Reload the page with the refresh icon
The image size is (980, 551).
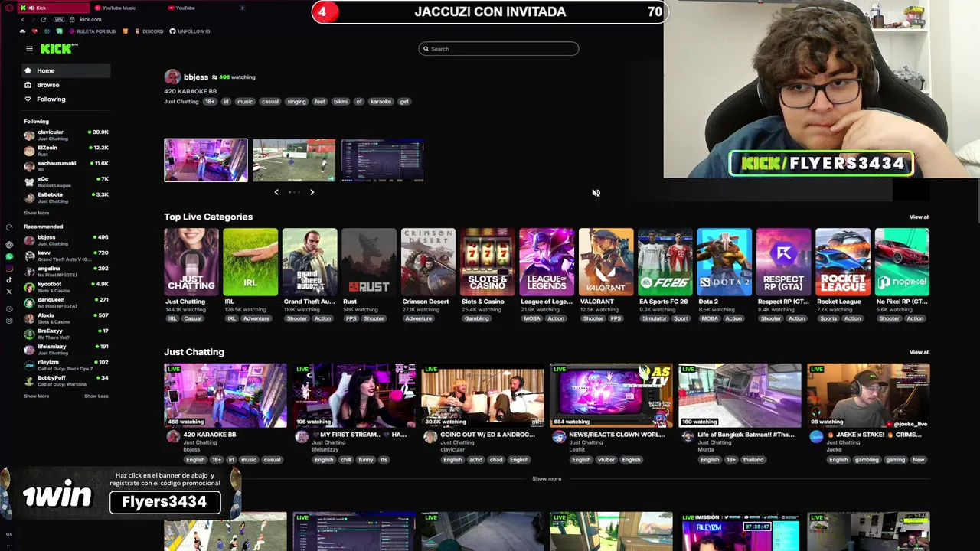click(43, 19)
